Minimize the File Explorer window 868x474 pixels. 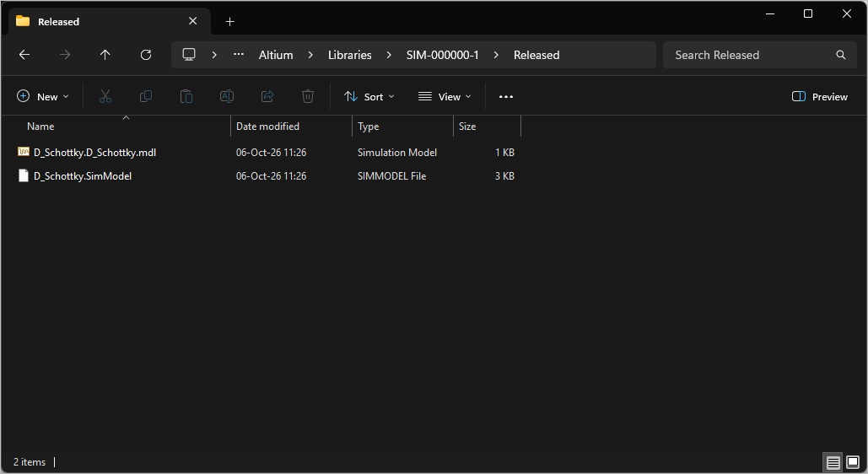point(770,13)
